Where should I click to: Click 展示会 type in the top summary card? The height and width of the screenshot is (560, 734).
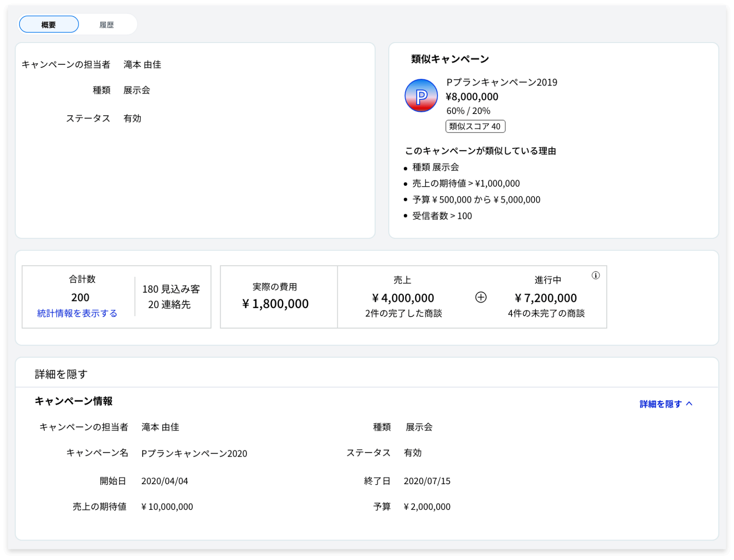(x=137, y=90)
